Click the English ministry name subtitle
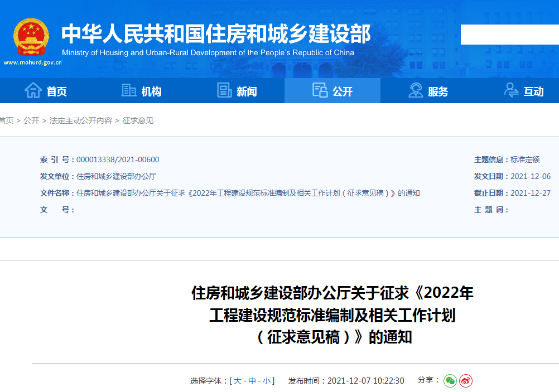Viewport: 559px width, 392px height. [208, 53]
